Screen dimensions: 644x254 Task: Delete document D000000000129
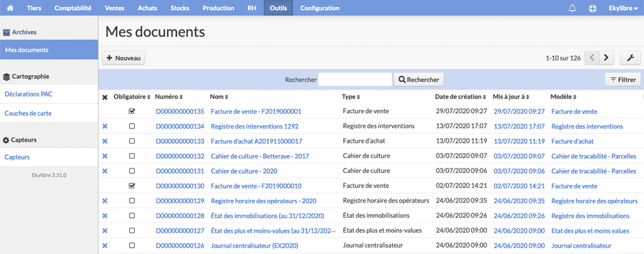point(105,201)
